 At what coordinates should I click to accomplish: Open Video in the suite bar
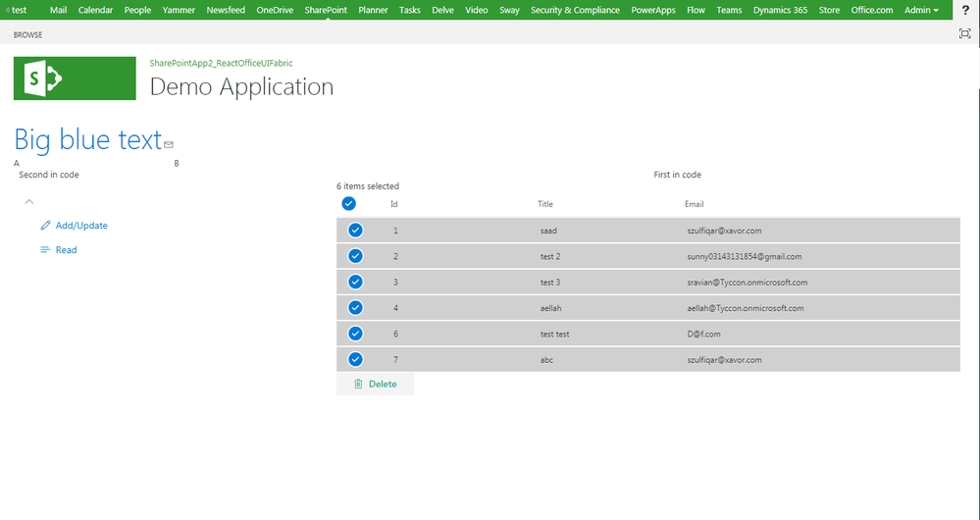476,10
